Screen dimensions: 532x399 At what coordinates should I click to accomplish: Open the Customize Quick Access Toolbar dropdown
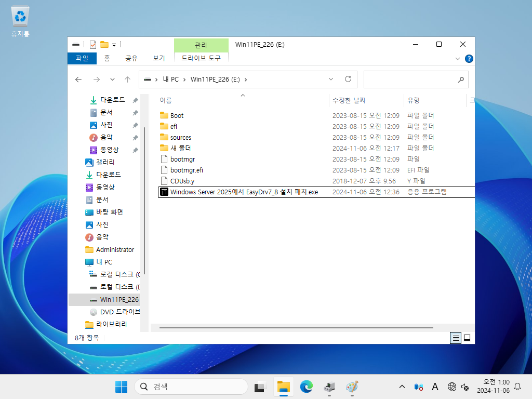click(114, 45)
